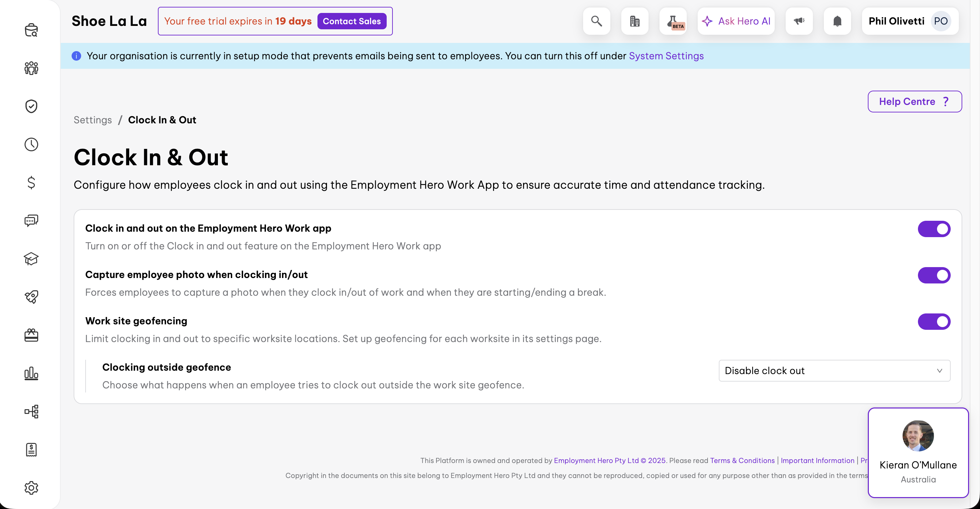This screenshot has width=980, height=509.
Task: Open the announcements megaphone icon
Action: click(x=799, y=21)
